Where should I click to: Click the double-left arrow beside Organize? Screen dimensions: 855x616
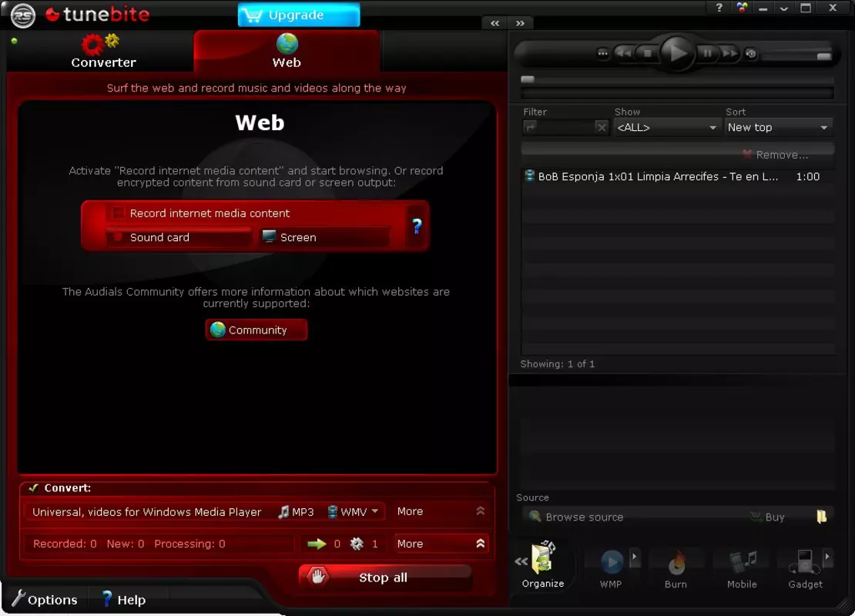tap(521, 561)
